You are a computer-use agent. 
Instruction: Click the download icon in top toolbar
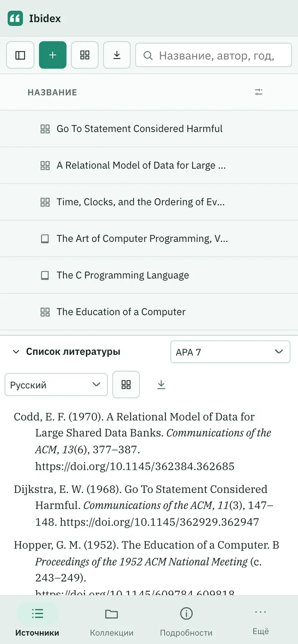click(117, 55)
